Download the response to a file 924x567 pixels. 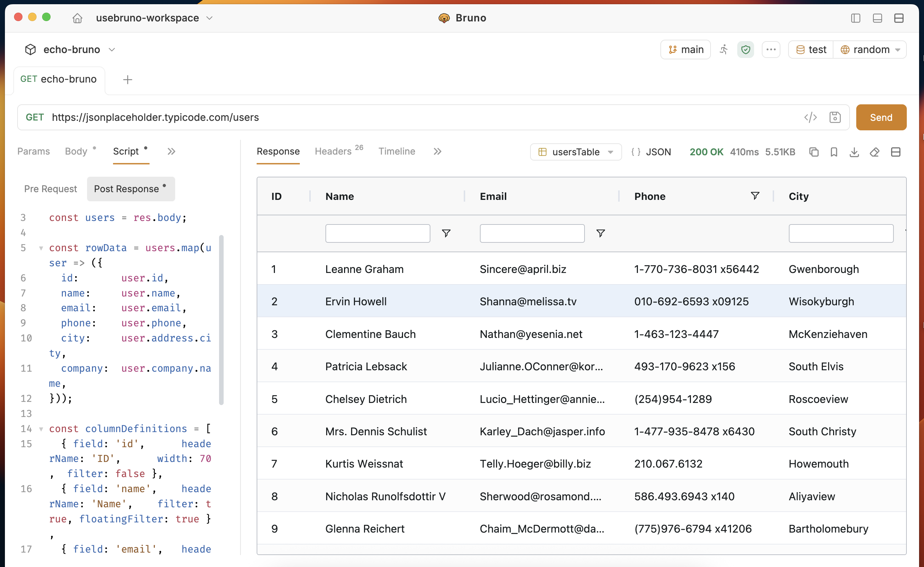tap(854, 152)
